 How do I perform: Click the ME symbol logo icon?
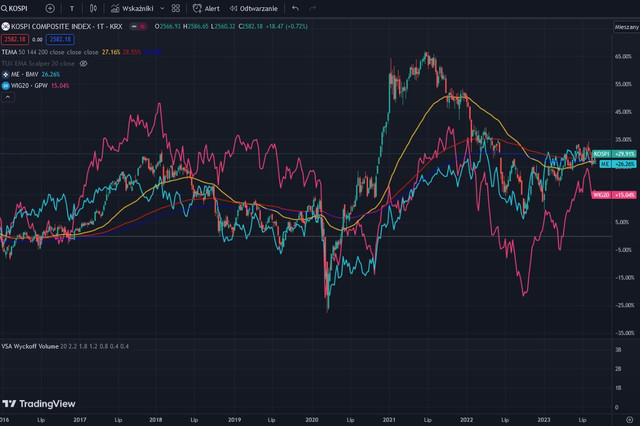pos(5,74)
